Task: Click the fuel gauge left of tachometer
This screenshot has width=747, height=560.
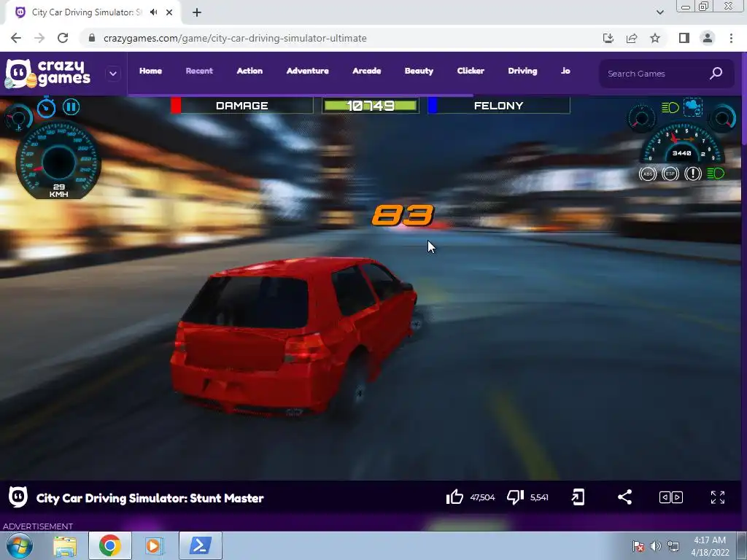Action: coord(641,118)
